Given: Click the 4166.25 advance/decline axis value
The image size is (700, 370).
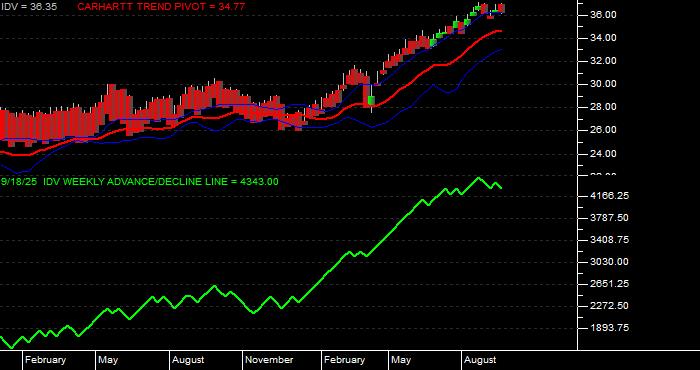Looking at the screenshot, I should [609, 195].
